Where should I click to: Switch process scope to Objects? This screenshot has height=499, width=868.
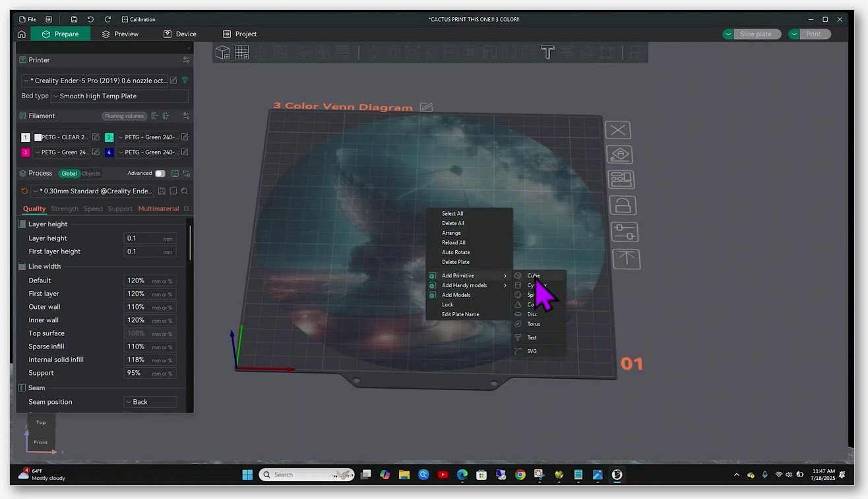tap(91, 174)
